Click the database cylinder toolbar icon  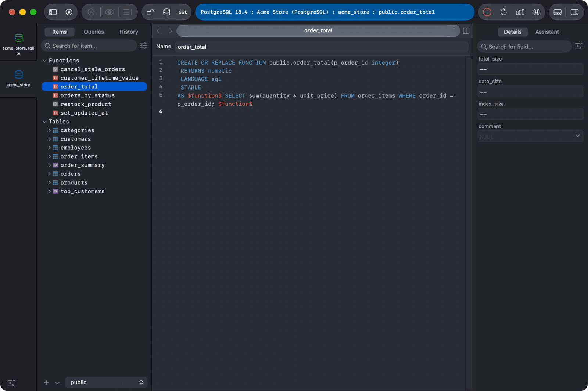(x=166, y=12)
